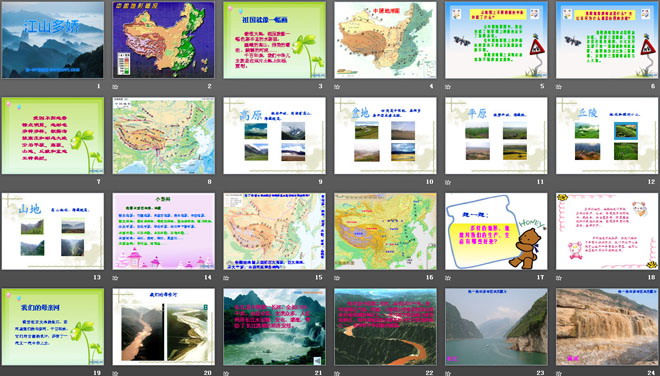Click the star icon below slide 11

(x=448, y=182)
